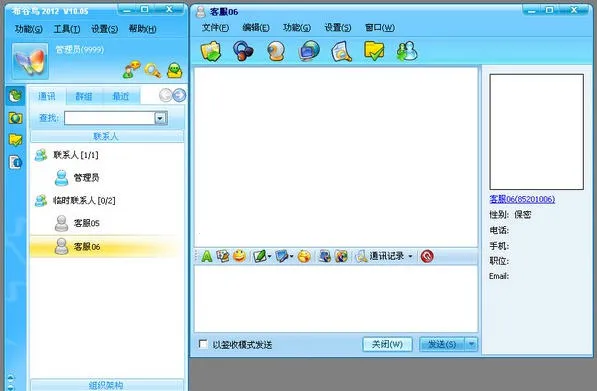This screenshot has width=597, height=391.
Task: Open the dropdown arrow beside 发送(S) button
Action: (471, 344)
